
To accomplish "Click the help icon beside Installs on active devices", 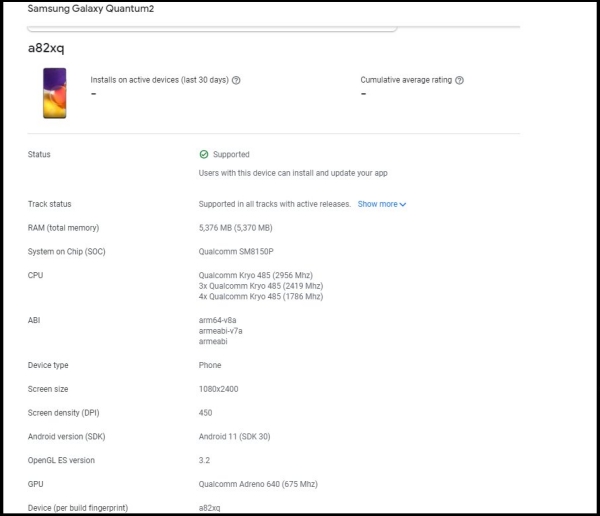I will click(236, 80).
